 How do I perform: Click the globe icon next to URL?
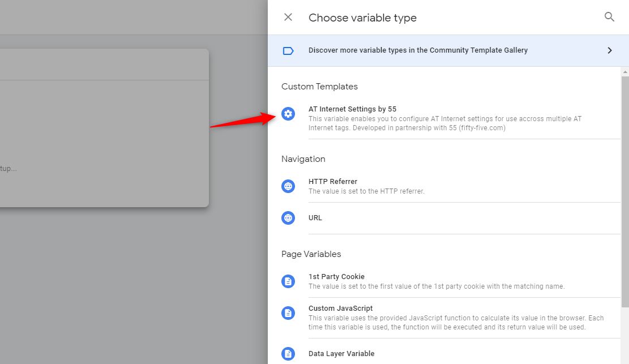point(288,218)
